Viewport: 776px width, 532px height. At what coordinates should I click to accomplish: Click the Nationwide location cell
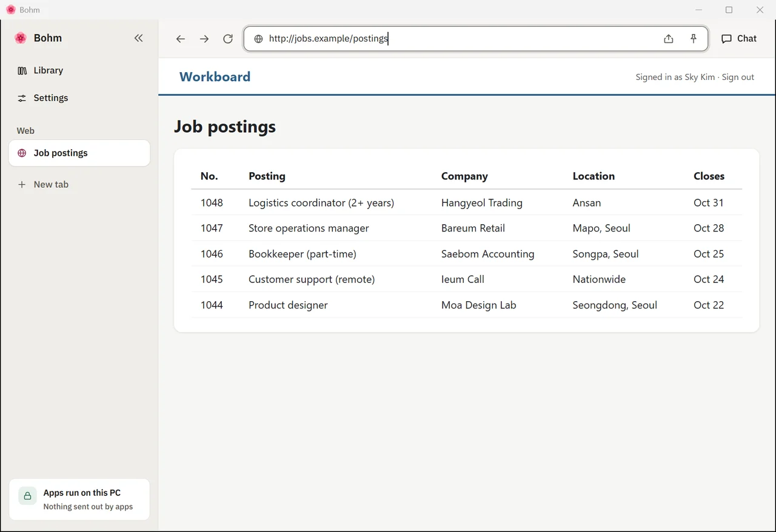coord(599,279)
